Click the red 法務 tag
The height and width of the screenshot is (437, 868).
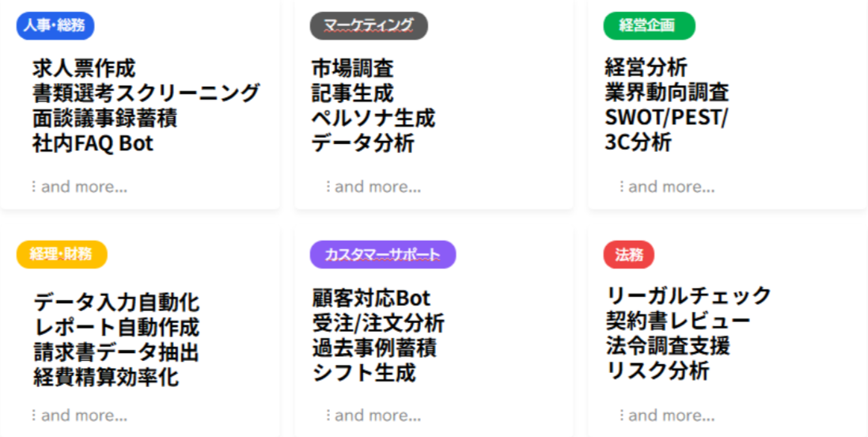click(x=628, y=254)
